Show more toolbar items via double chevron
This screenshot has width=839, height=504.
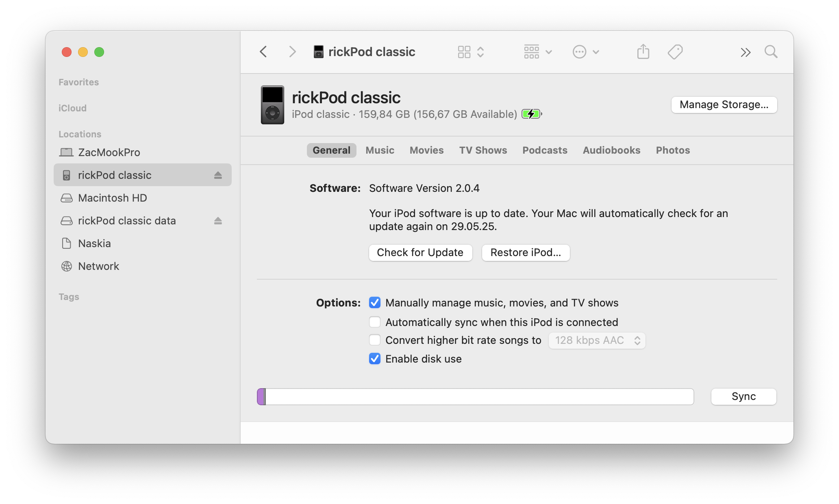pos(745,52)
